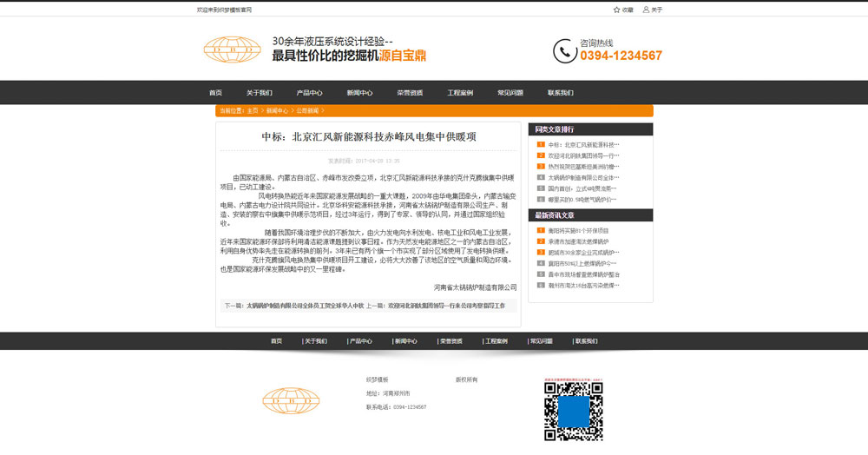868x455 pixels.
Task: Open latest news 滁州市淘汰16台高污染燃煤…
Action: click(x=583, y=286)
